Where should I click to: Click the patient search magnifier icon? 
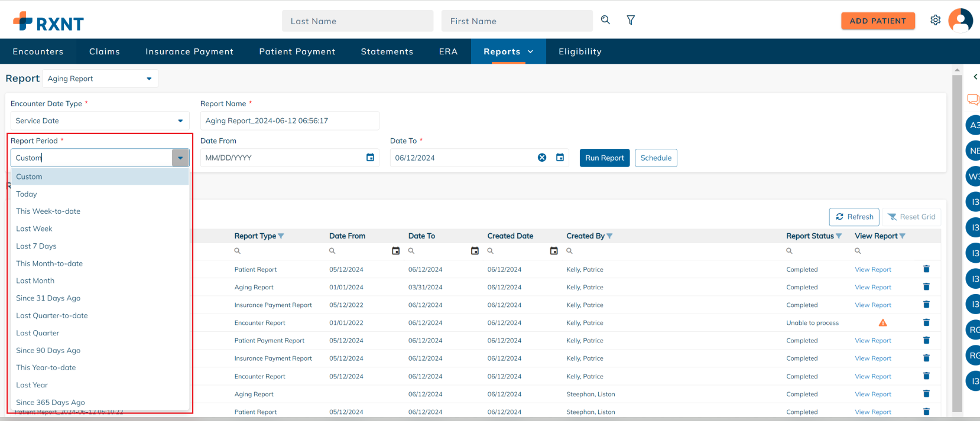[x=605, y=20]
